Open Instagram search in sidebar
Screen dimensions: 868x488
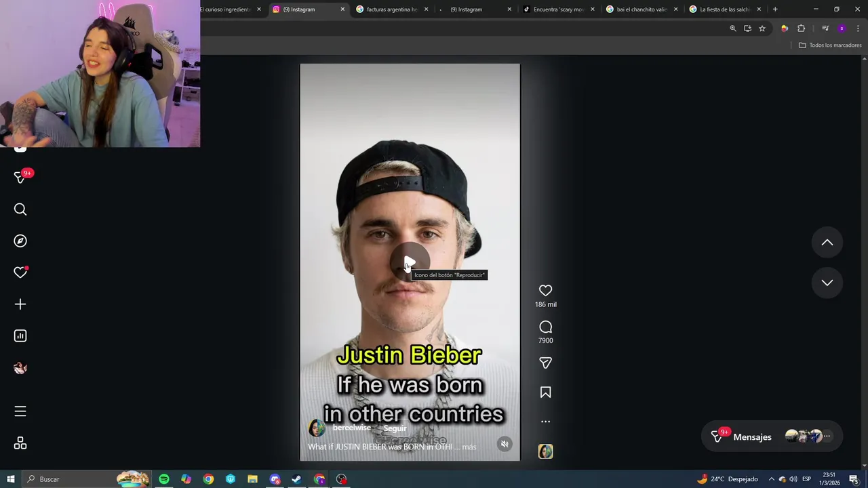pos(20,209)
